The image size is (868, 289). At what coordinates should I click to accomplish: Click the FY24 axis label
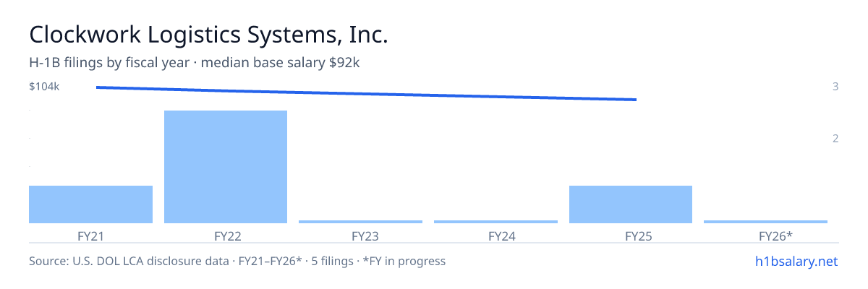(495, 236)
